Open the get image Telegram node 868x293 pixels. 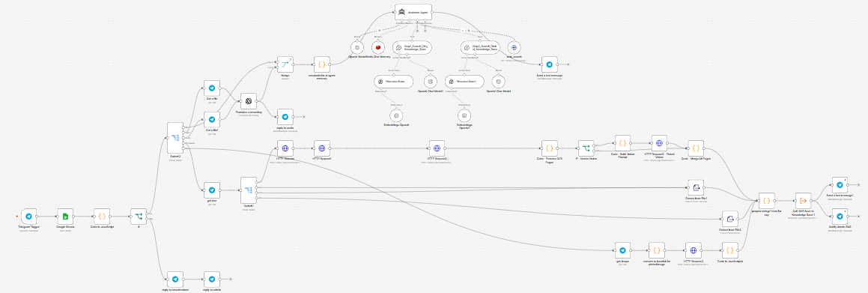pyautogui.click(x=622, y=250)
